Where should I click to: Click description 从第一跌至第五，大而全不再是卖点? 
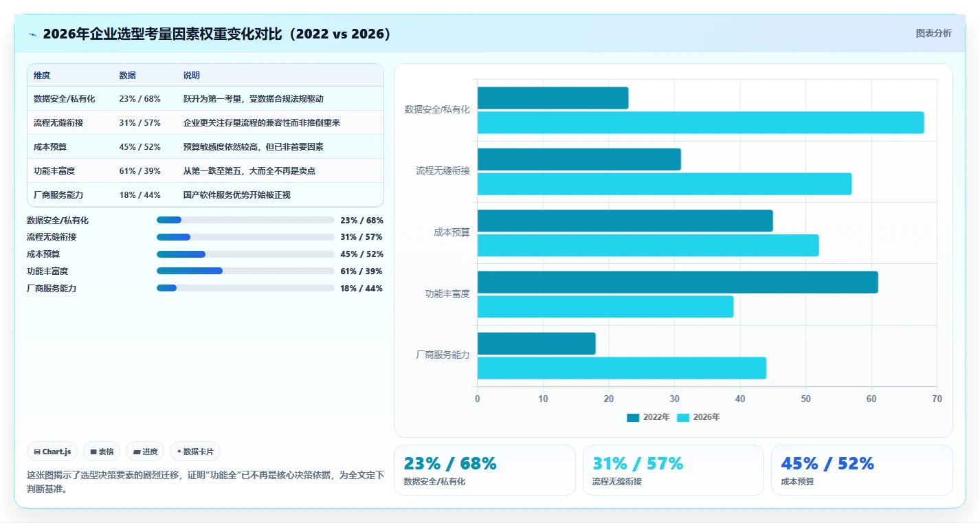pyautogui.click(x=249, y=171)
